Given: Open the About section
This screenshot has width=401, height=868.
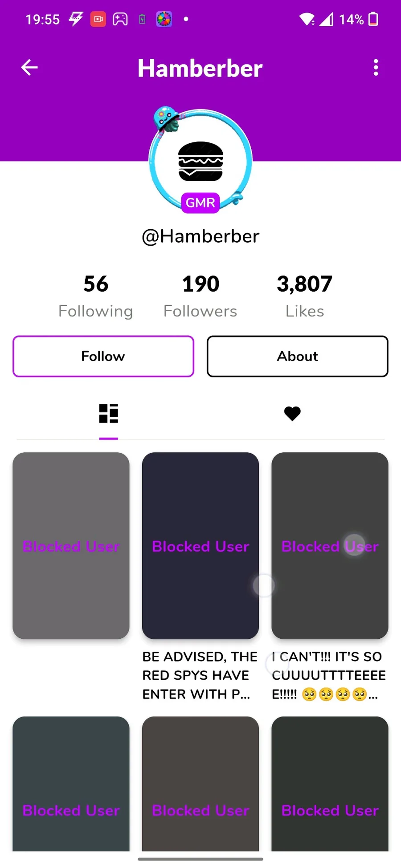Looking at the screenshot, I should (298, 356).
